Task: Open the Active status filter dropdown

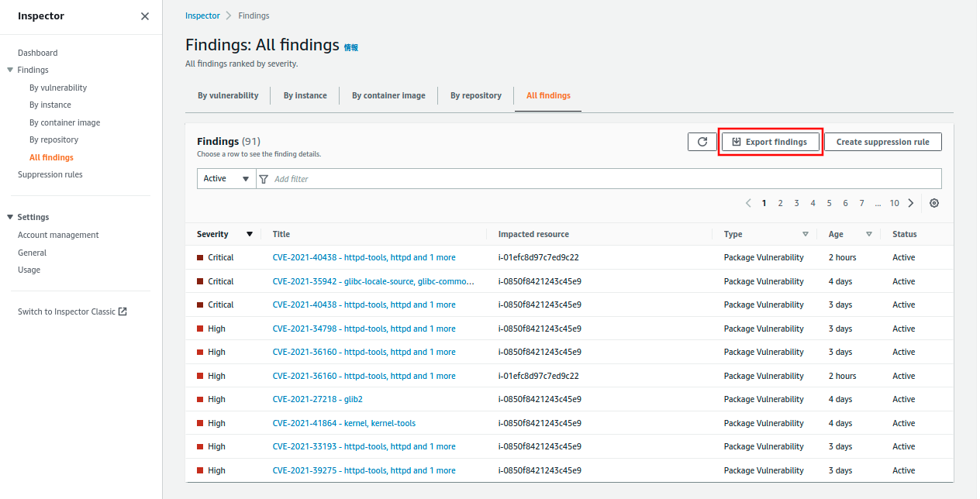Action: [226, 179]
